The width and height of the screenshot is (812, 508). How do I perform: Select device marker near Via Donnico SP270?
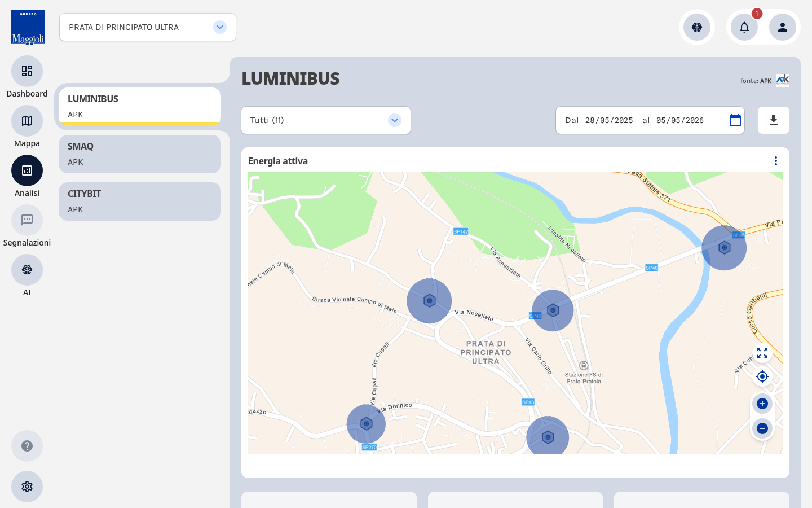pos(366,424)
